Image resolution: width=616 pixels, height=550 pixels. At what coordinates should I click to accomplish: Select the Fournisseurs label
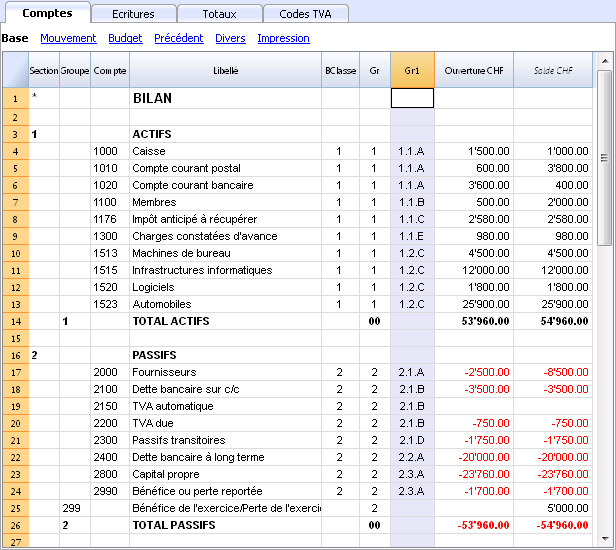click(164, 372)
